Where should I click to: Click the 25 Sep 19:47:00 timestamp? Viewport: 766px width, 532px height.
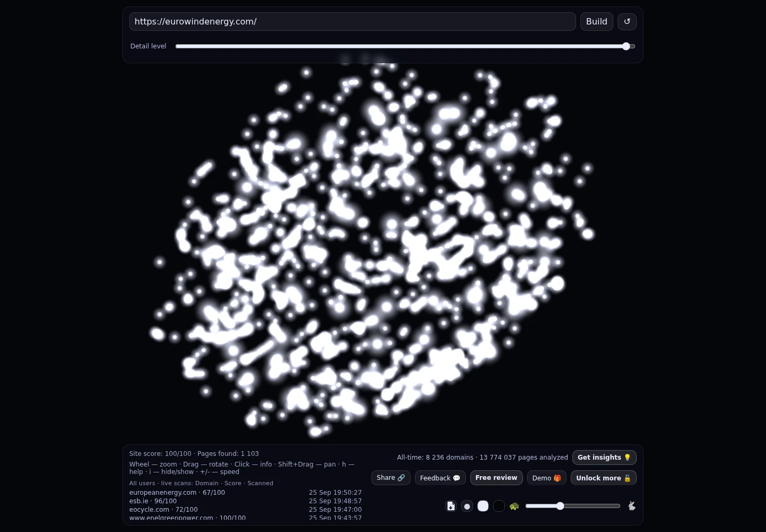coord(335,510)
